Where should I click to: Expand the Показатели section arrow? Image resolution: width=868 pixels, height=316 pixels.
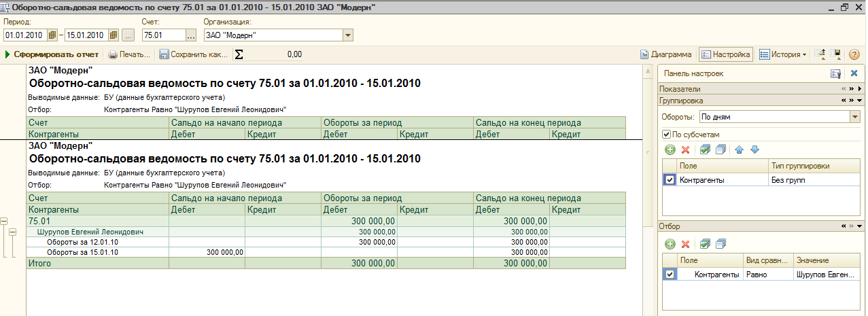860,89
